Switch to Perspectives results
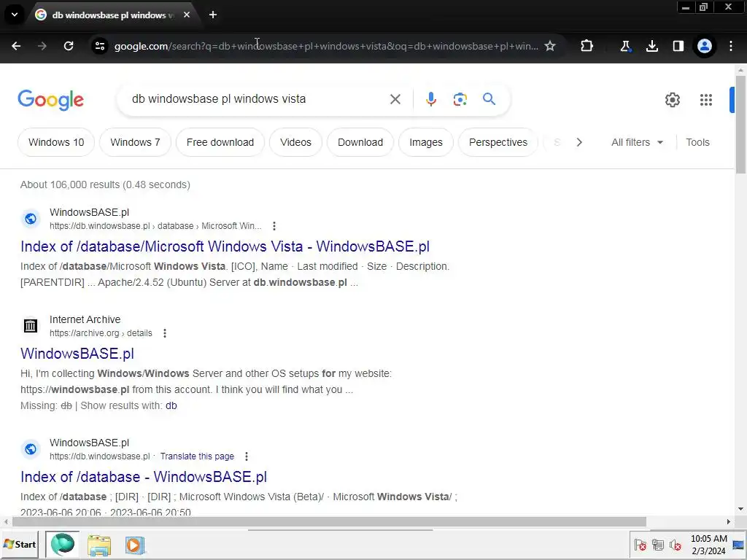 tap(498, 142)
